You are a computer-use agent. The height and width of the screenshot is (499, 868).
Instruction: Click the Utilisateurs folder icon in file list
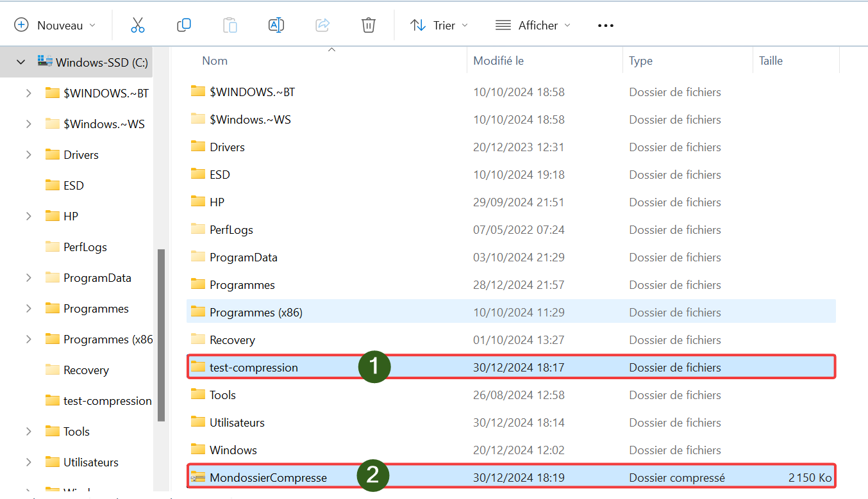point(198,421)
